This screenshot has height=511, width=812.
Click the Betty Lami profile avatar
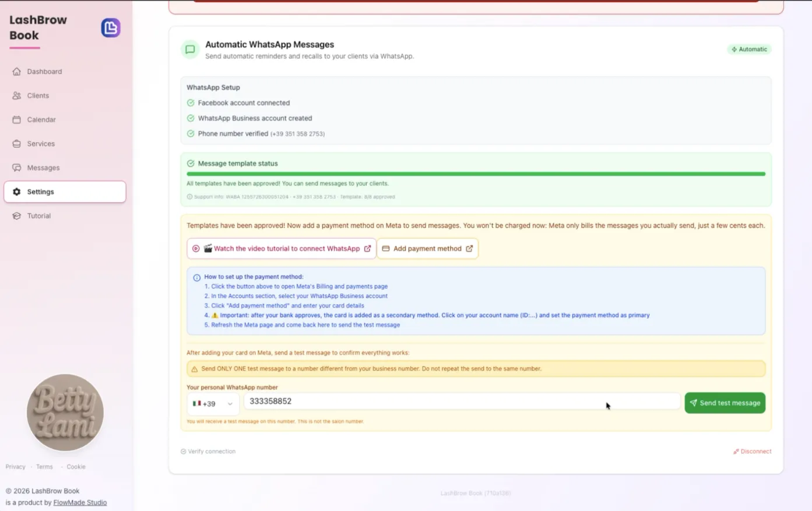65,413
